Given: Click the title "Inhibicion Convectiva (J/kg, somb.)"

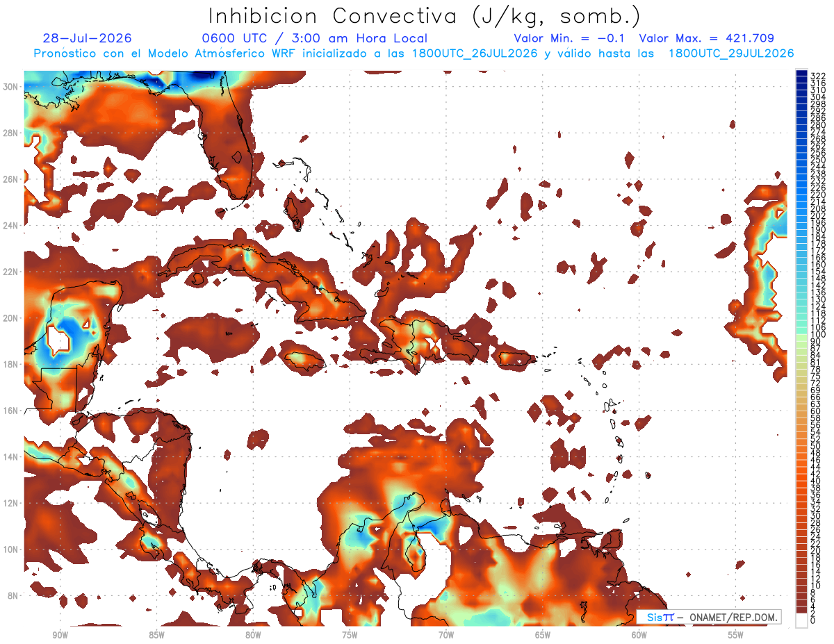Looking at the screenshot, I should pyautogui.click(x=425, y=17).
